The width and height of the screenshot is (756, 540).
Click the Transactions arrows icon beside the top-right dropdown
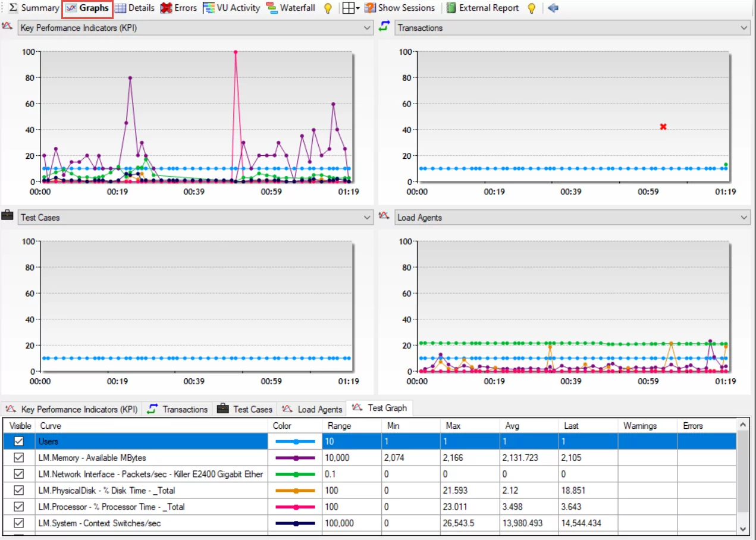click(384, 26)
